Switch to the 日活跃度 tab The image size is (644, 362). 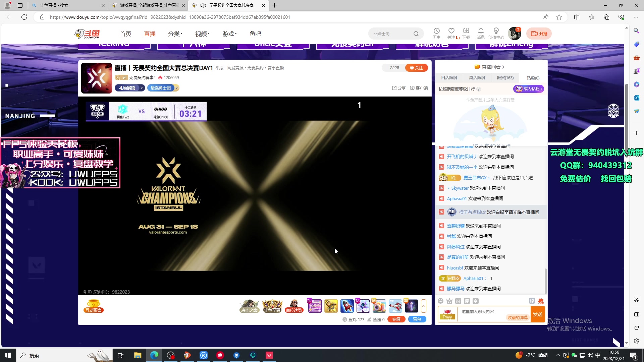click(x=449, y=78)
